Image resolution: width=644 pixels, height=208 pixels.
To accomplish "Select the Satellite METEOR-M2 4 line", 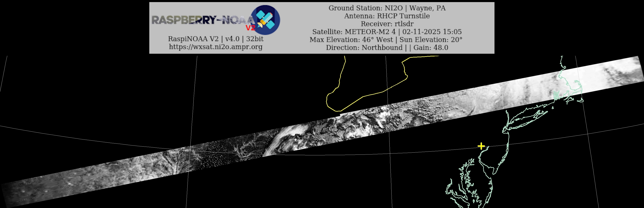I will coord(387,32).
